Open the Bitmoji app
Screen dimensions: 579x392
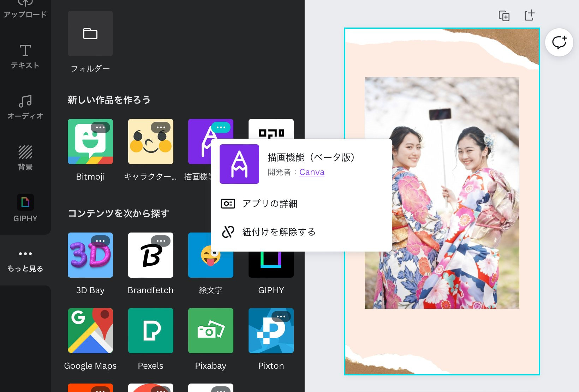point(90,141)
